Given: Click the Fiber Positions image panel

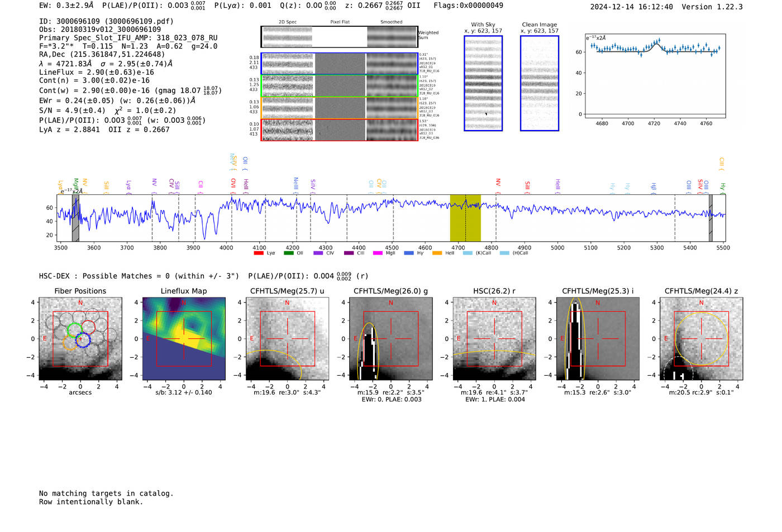Looking at the screenshot, I should tap(80, 339).
